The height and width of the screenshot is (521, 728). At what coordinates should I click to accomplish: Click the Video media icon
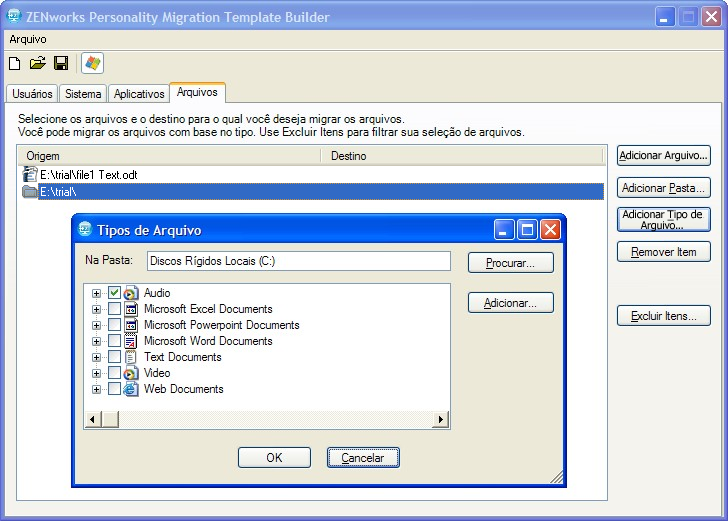(131, 373)
